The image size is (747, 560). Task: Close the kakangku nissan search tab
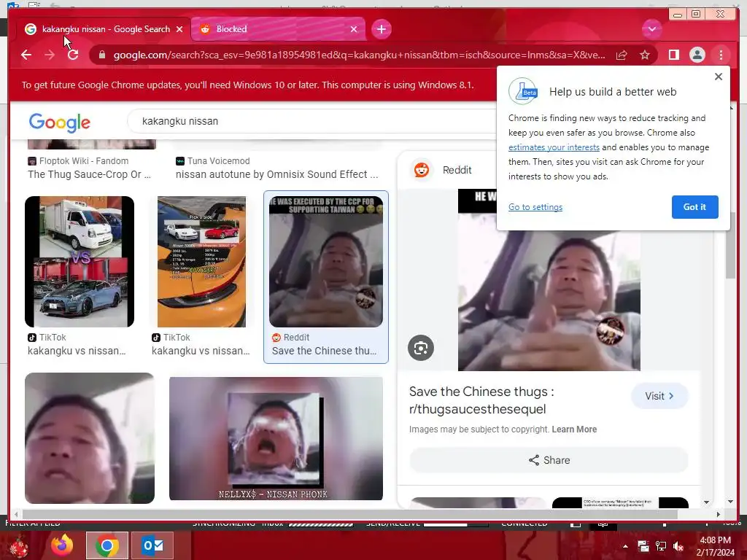click(179, 29)
